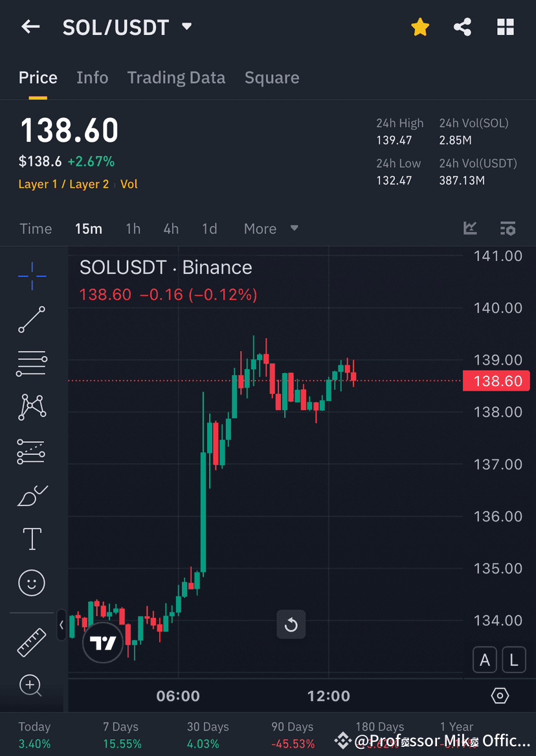
Task: Tap the Layer 1 / Layer 2 tag
Action: tap(63, 184)
